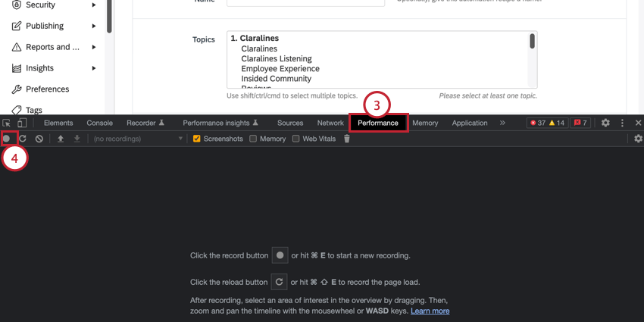Screen dimensions: 644x322
Task: Switch to the Elements tab
Action: point(58,123)
